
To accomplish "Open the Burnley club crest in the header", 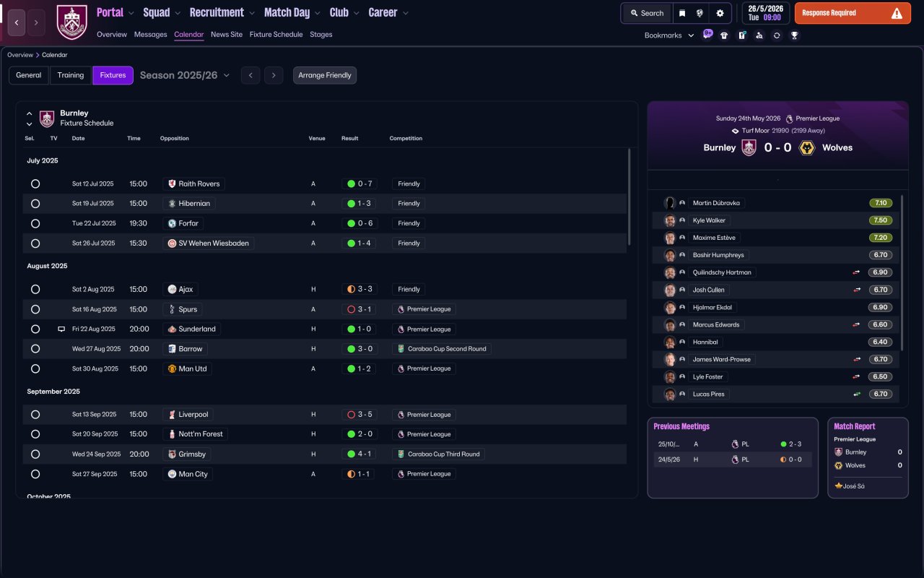I will [x=71, y=22].
